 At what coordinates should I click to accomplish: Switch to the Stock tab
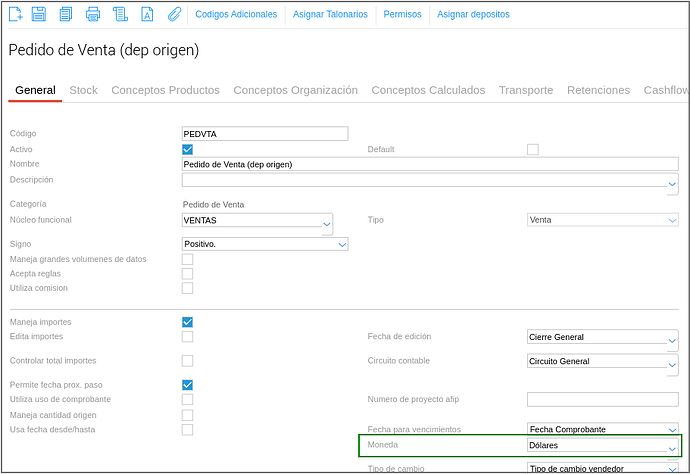coord(84,90)
